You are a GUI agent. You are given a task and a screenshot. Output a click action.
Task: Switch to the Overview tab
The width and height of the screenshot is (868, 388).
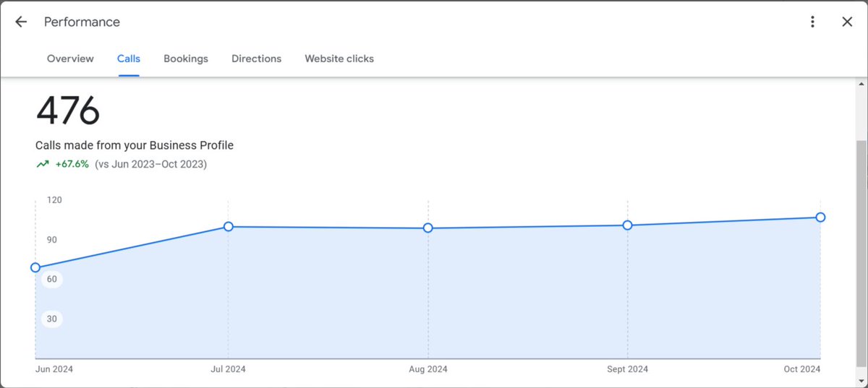tap(70, 59)
